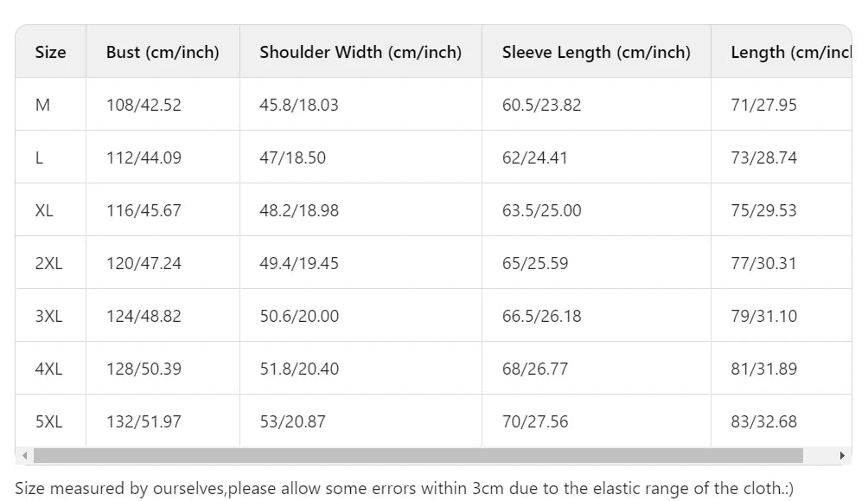Click the left scroll arrow of the table
868x501 pixels.
tap(24, 455)
